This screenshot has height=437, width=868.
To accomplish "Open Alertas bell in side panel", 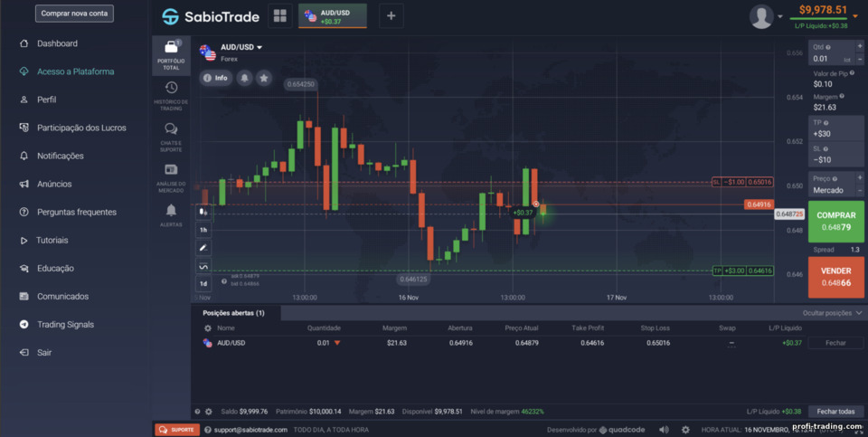I will pyautogui.click(x=171, y=215).
